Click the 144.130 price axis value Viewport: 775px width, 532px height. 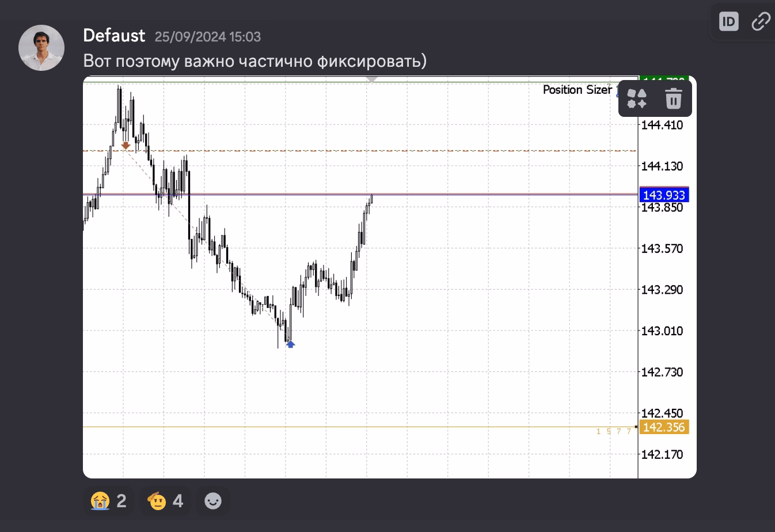click(x=662, y=166)
